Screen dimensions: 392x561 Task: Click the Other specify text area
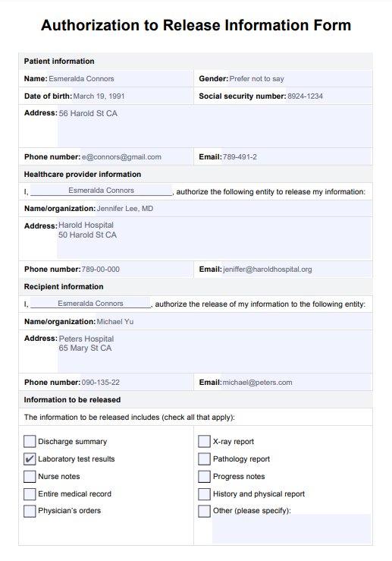[292, 529]
